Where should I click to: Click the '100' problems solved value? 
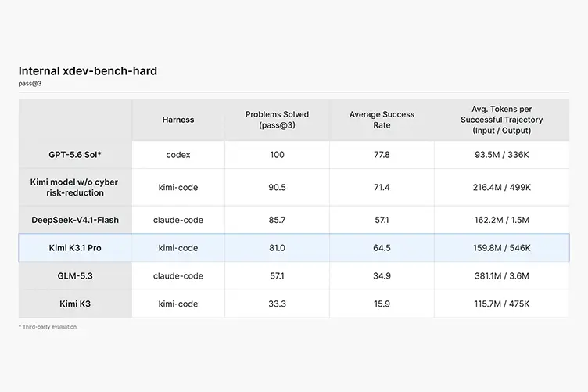pyautogui.click(x=277, y=155)
